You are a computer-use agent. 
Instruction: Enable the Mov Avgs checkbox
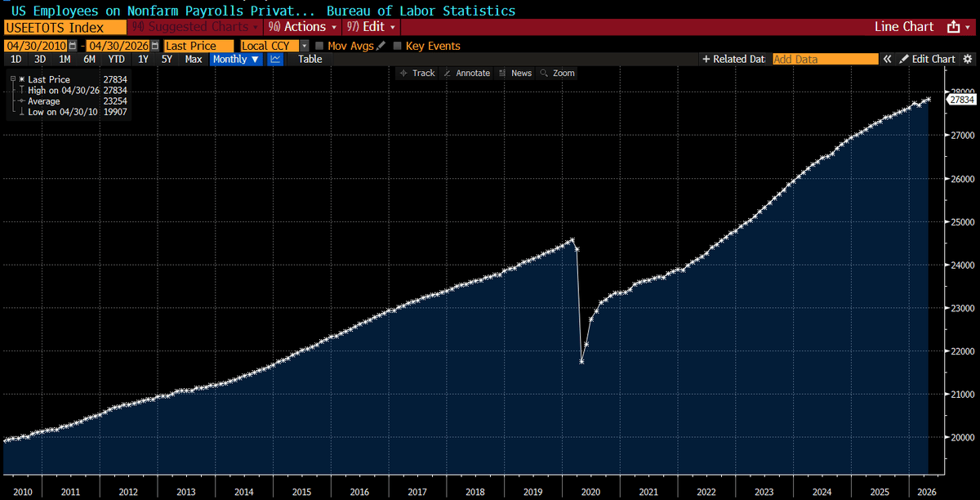pyautogui.click(x=319, y=46)
